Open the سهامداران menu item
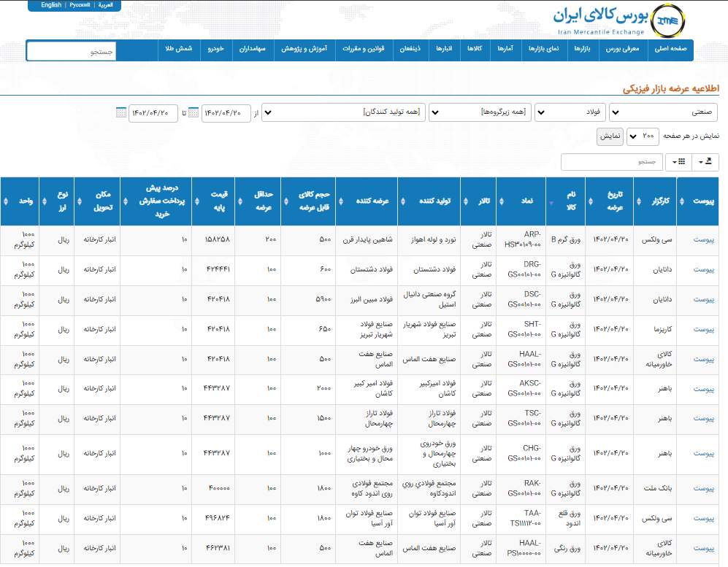The image size is (728, 567). [253, 49]
